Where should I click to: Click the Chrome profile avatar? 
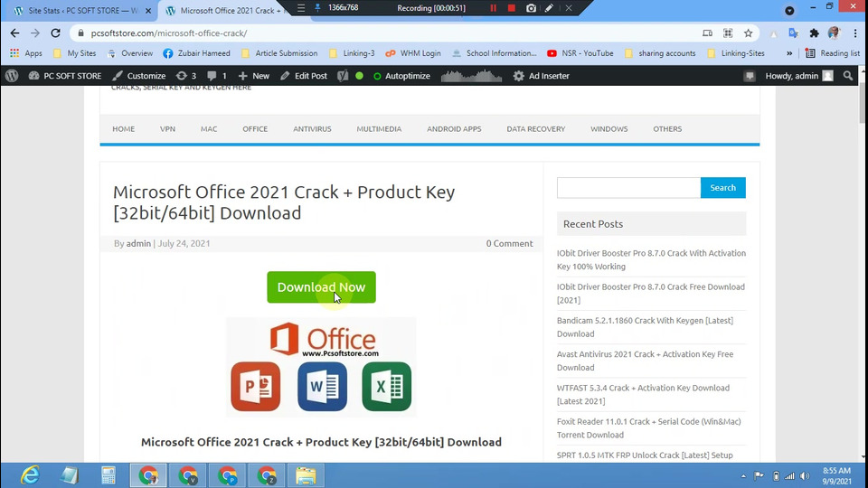point(835,33)
